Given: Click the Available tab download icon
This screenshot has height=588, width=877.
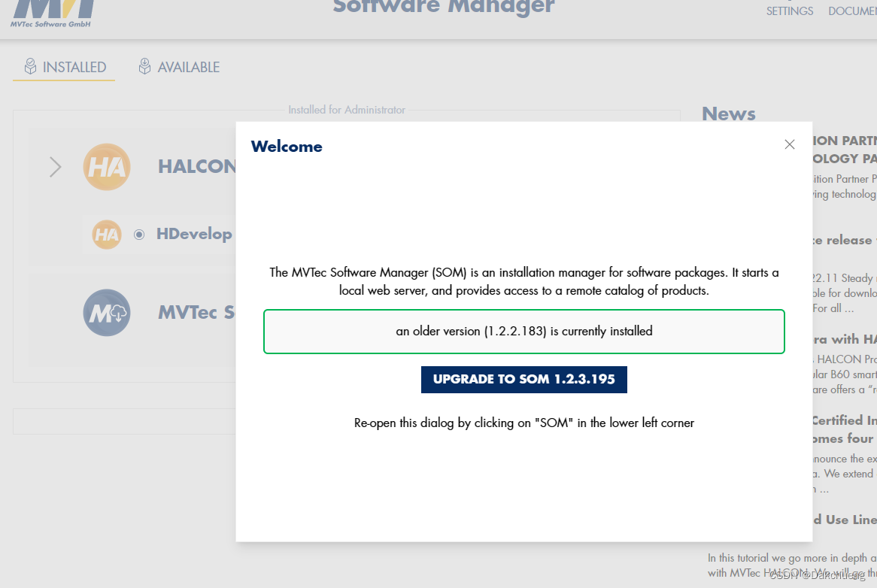Looking at the screenshot, I should click(145, 66).
